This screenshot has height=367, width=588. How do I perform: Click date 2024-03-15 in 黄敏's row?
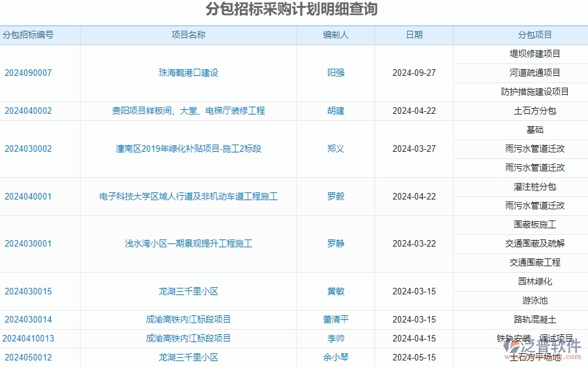click(414, 291)
